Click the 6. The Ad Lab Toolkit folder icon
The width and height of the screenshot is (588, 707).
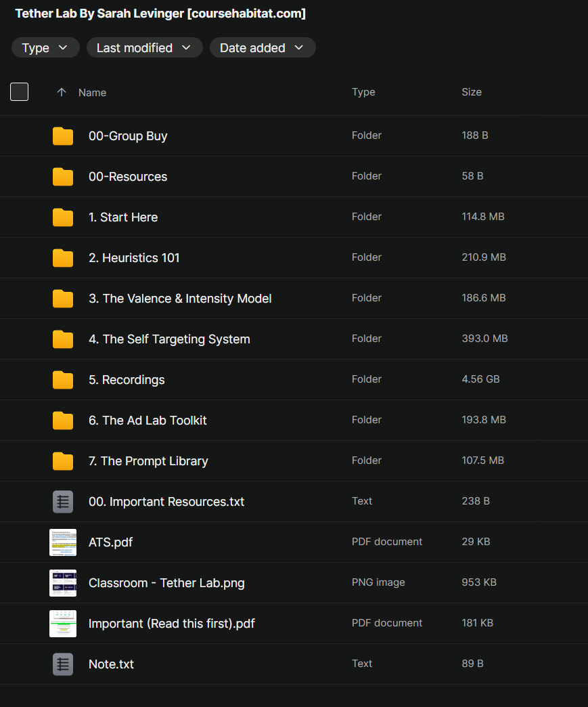tap(63, 421)
